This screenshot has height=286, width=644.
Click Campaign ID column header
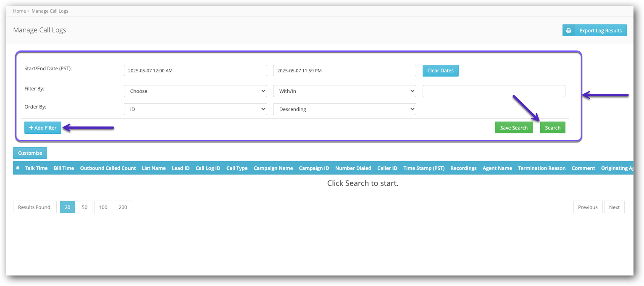click(314, 168)
